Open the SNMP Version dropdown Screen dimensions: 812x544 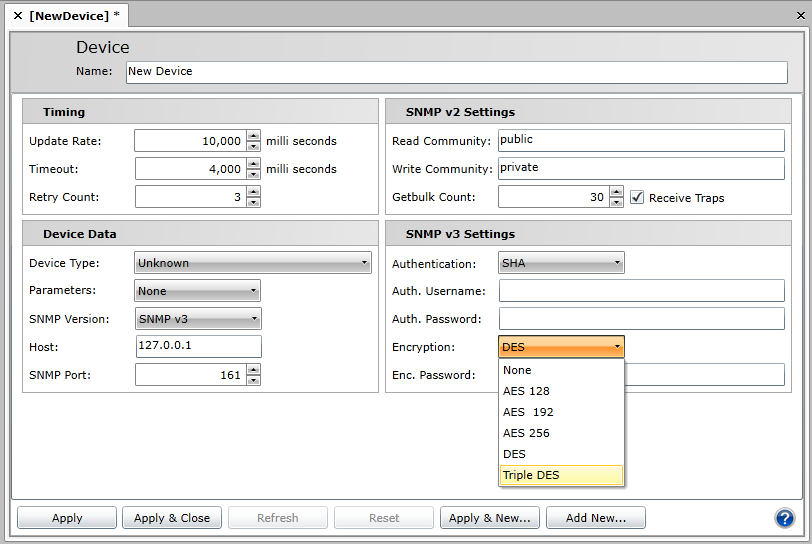197,319
